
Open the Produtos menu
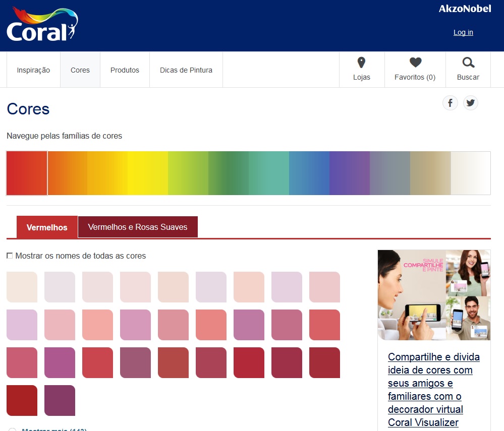coord(125,70)
